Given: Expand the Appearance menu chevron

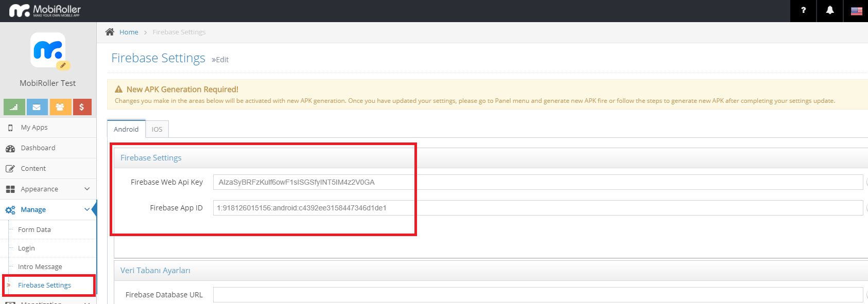Looking at the screenshot, I should 87,189.
